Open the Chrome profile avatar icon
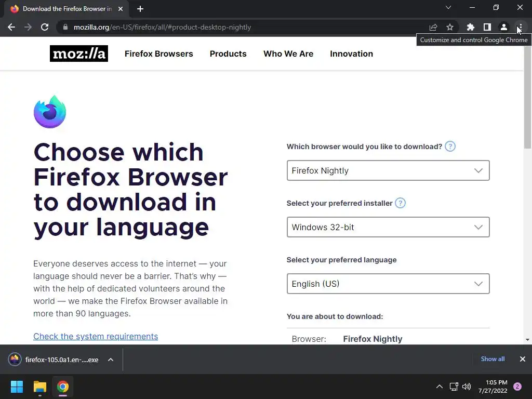The height and width of the screenshot is (399, 532). click(504, 27)
